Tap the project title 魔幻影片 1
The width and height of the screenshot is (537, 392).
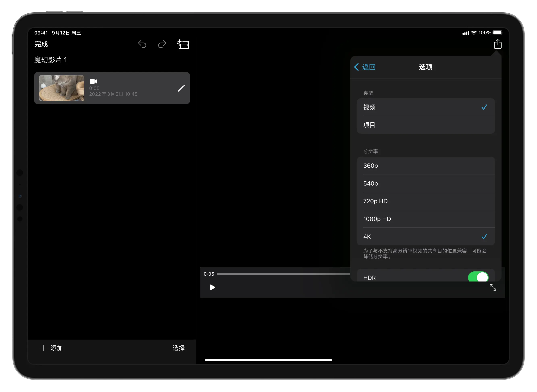point(51,60)
